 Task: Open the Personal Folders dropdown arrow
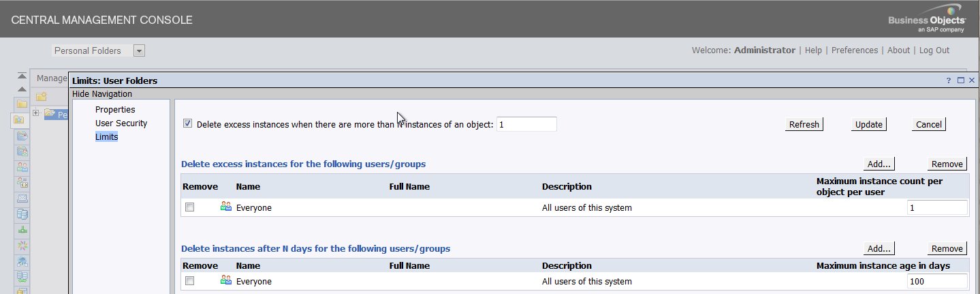point(139,50)
